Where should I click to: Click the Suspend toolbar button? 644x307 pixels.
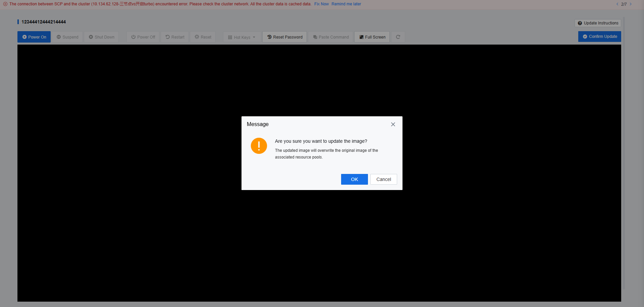pyautogui.click(x=67, y=37)
